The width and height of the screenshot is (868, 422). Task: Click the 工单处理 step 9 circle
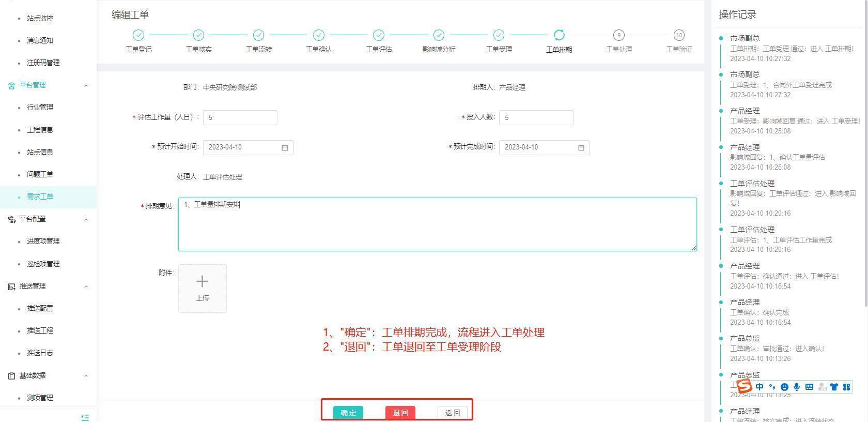click(618, 35)
